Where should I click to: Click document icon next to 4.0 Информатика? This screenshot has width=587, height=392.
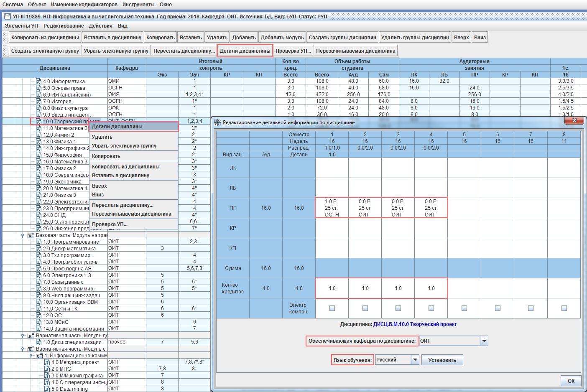[38, 81]
